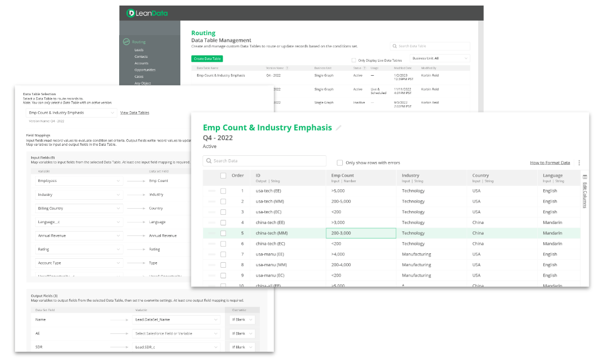Open the Emp Count & Industry Emphasis table dropdown
The width and height of the screenshot is (600, 364).
click(71, 112)
